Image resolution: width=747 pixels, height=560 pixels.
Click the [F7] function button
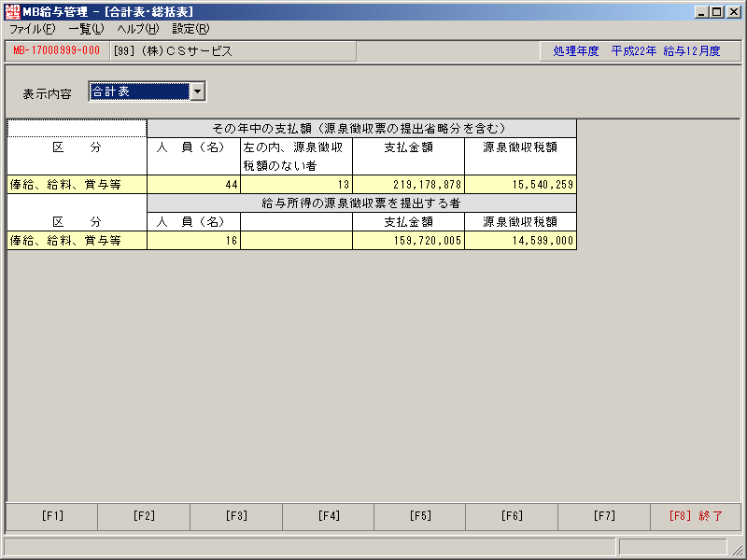(x=604, y=516)
